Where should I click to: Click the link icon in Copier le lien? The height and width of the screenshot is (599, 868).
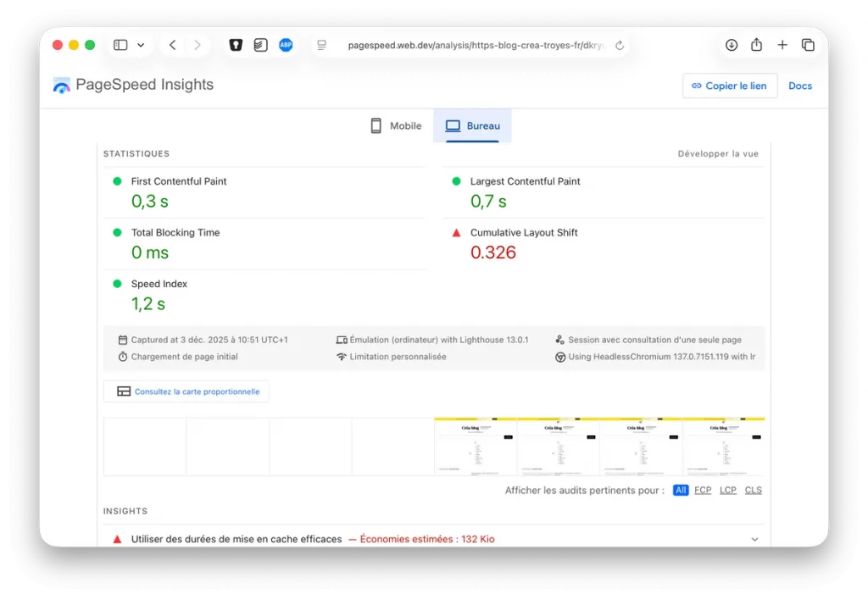pyautogui.click(x=698, y=86)
